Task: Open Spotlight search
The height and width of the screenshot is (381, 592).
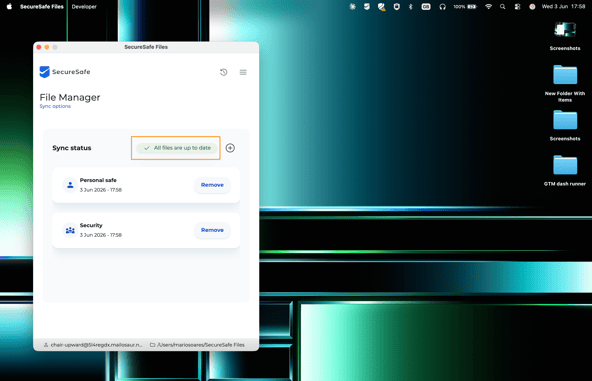Action: (x=503, y=6)
